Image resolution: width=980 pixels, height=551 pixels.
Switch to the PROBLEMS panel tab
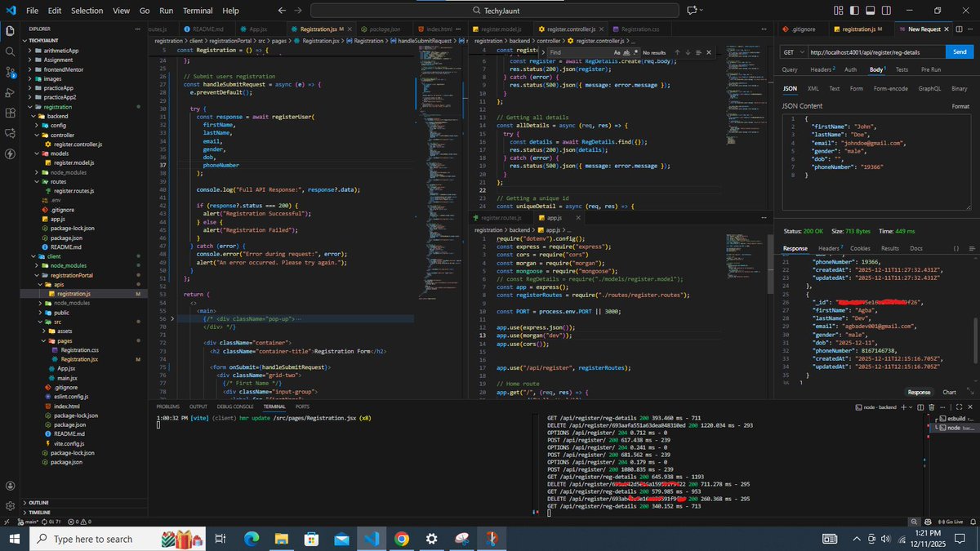(x=167, y=406)
